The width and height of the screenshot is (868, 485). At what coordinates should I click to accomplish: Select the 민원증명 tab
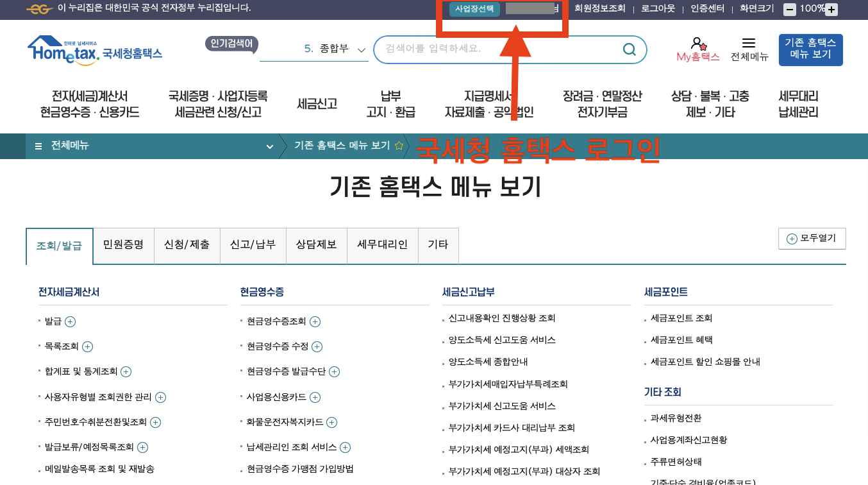(x=124, y=244)
